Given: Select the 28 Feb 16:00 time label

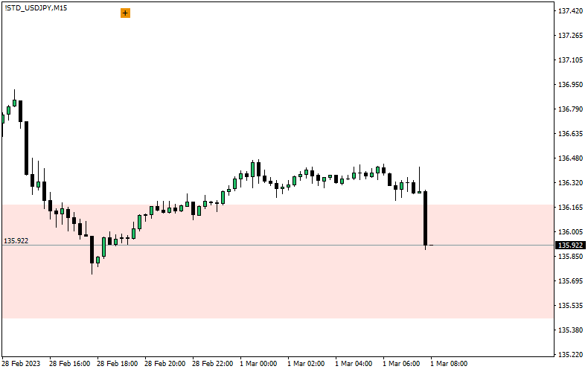Looking at the screenshot, I should click(x=69, y=364).
